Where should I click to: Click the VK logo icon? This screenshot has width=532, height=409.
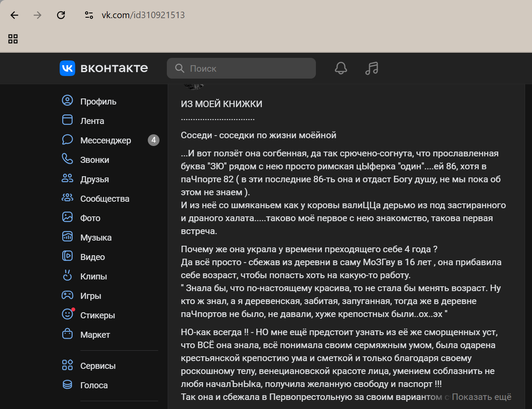coord(67,68)
